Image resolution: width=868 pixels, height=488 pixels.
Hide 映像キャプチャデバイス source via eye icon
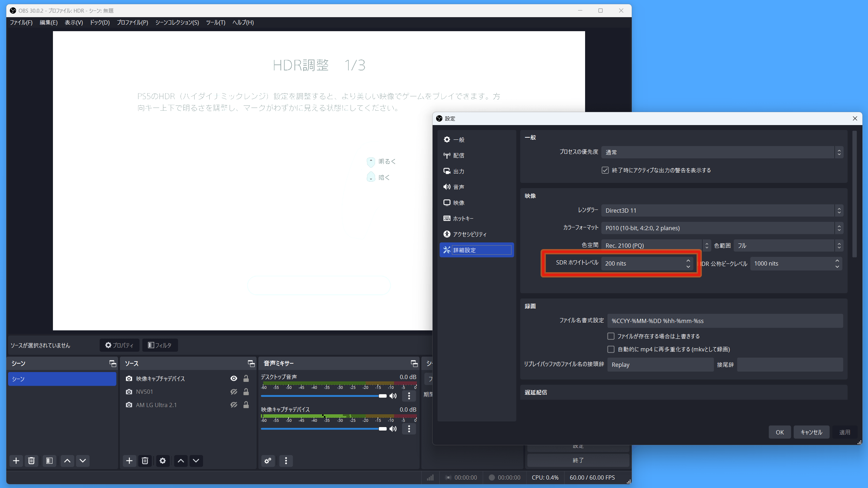pyautogui.click(x=234, y=378)
